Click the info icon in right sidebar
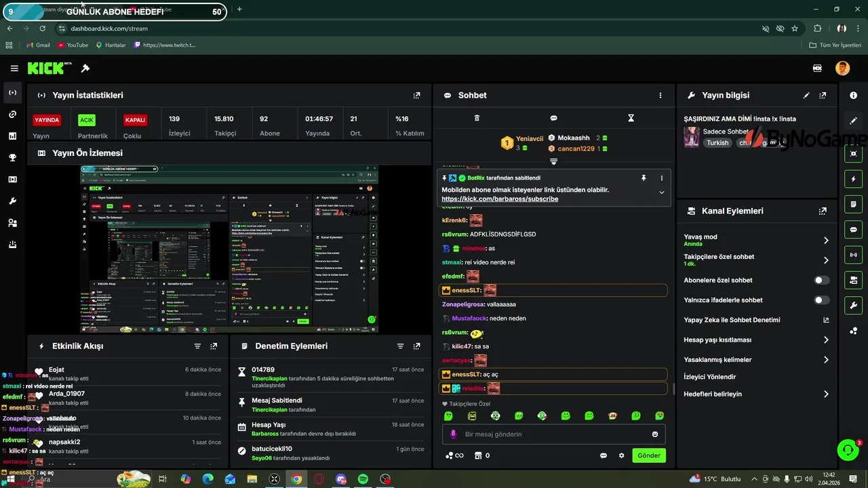This screenshot has width=868, height=488. (x=853, y=96)
